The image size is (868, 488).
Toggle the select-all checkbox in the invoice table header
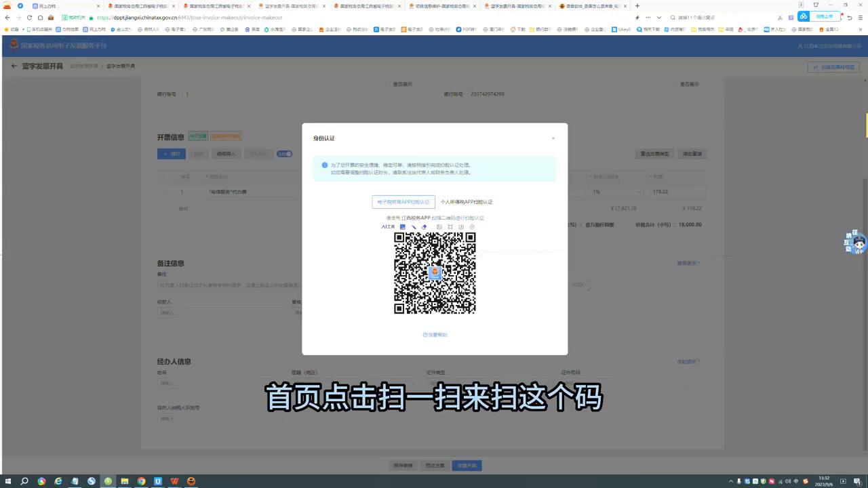pos(165,177)
